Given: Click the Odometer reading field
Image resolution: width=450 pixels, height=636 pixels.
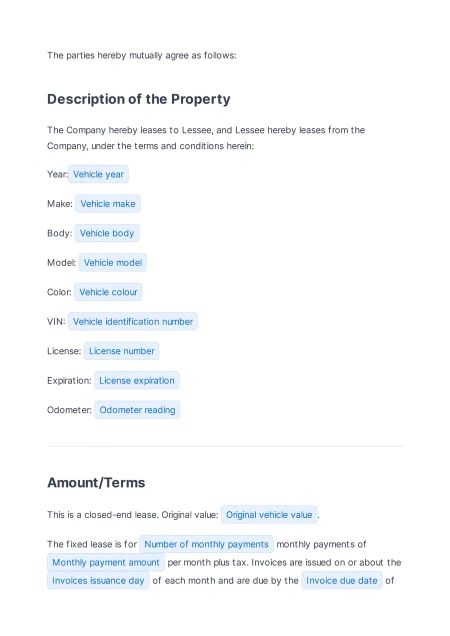Looking at the screenshot, I should tap(137, 410).
